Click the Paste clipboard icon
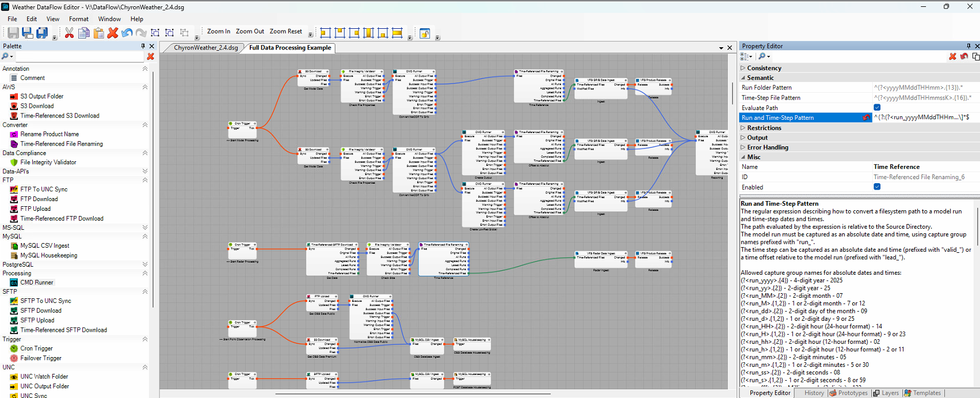The width and height of the screenshot is (980, 398). click(98, 33)
